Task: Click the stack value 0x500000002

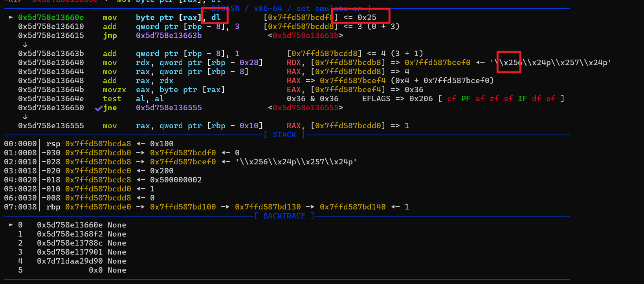Action: click(176, 180)
